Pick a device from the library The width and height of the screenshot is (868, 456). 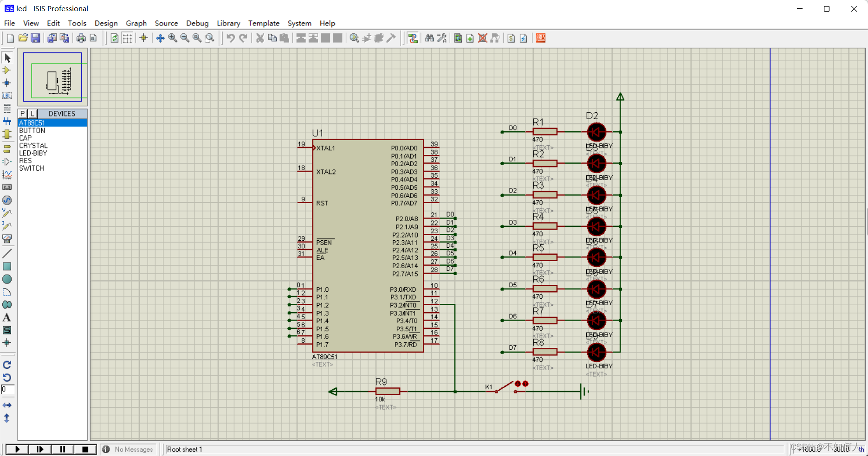(x=354, y=38)
